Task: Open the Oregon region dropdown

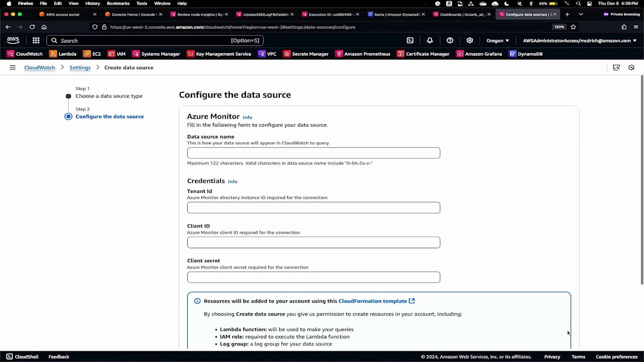Action: (x=498, y=40)
